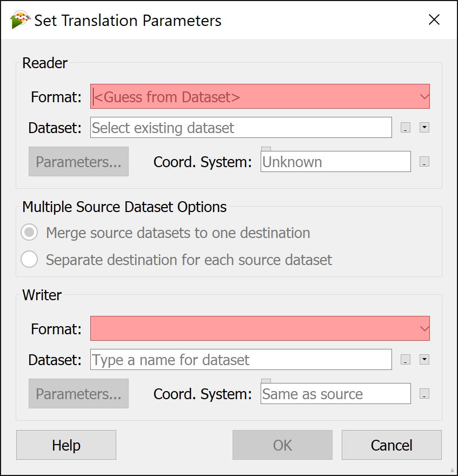Screen dimensions: 458x476
Task: Open the reader Coord. System picker button
Action: (x=424, y=162)
